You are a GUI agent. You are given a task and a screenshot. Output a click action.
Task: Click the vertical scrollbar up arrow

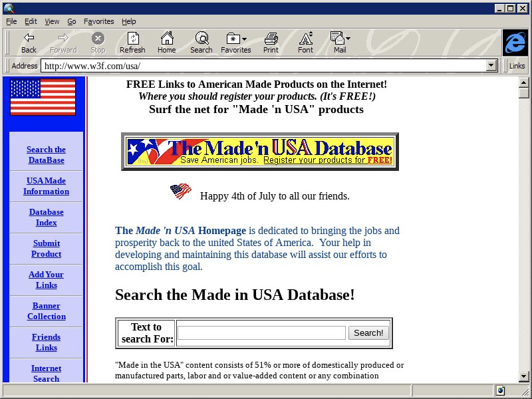pos(524,82)
